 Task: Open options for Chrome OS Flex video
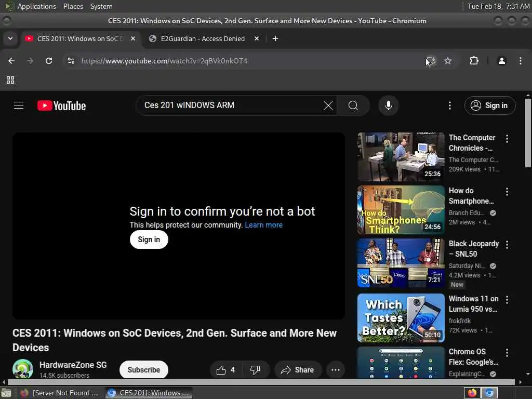pyautogui.click(x=507, y=353)
